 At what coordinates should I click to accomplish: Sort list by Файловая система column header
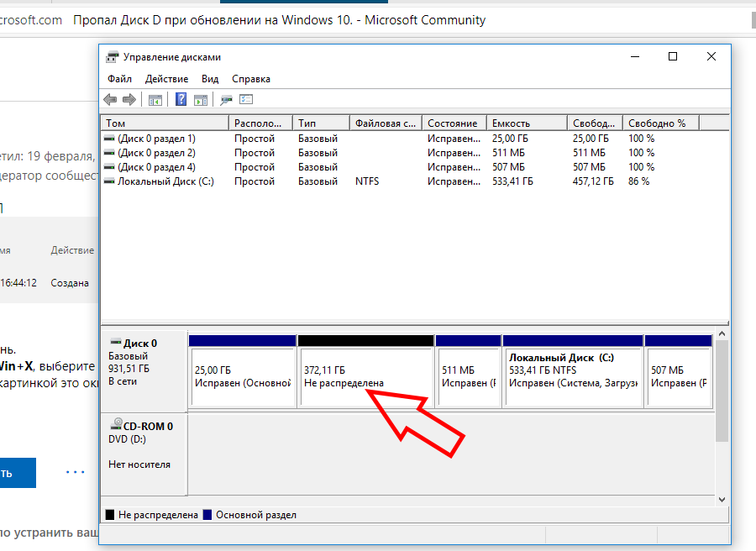pyautogui.click(x=386, y=123)
